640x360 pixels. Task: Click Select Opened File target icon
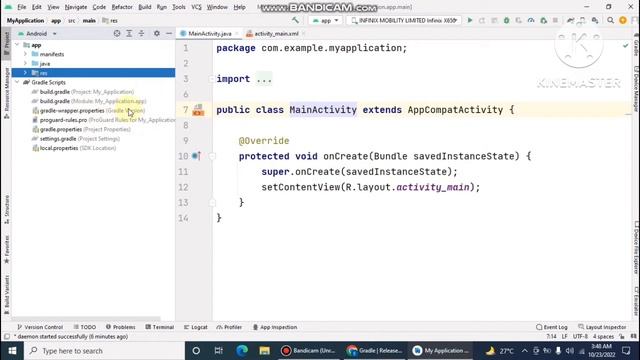[x=117, y=33]
